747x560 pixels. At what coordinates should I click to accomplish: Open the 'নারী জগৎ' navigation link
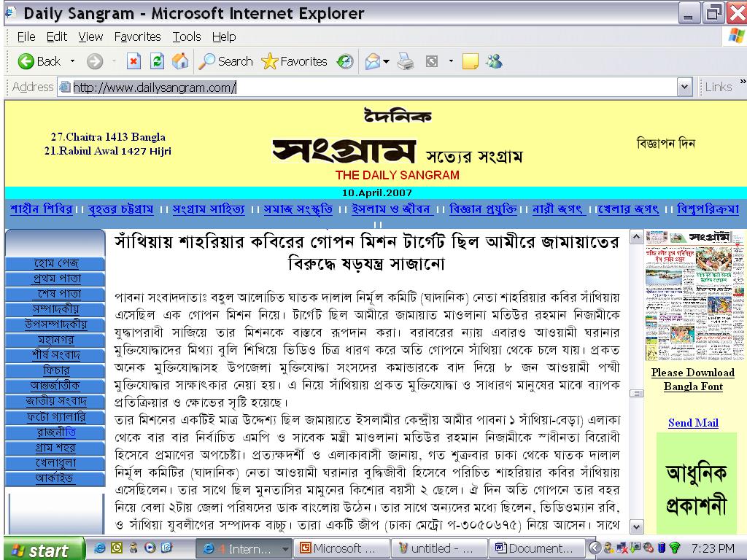click(557, 209)
